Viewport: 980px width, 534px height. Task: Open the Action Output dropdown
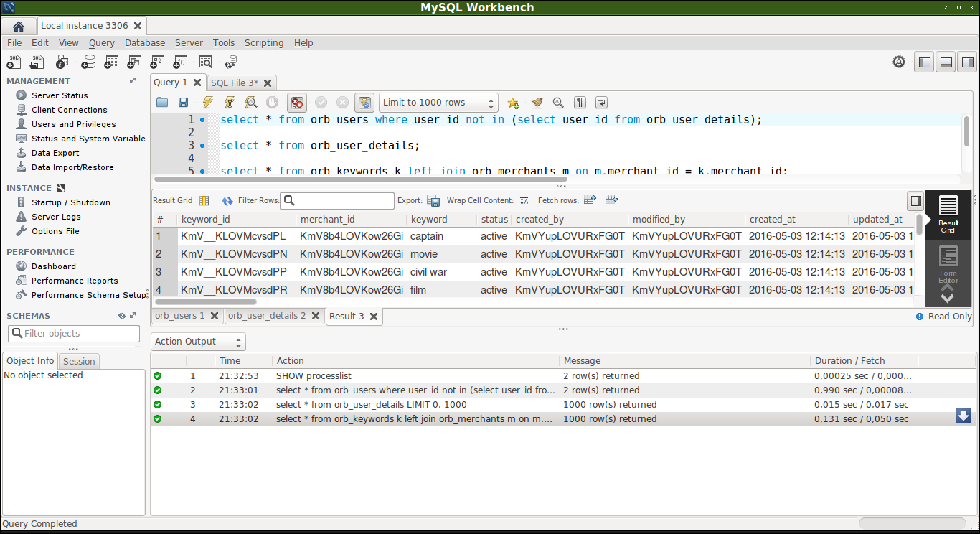click(x=198, y=342)
